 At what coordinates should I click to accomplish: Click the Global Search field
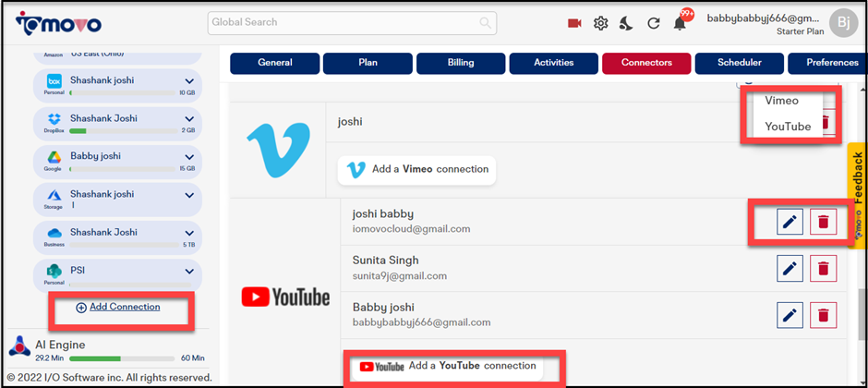(352, 23)
